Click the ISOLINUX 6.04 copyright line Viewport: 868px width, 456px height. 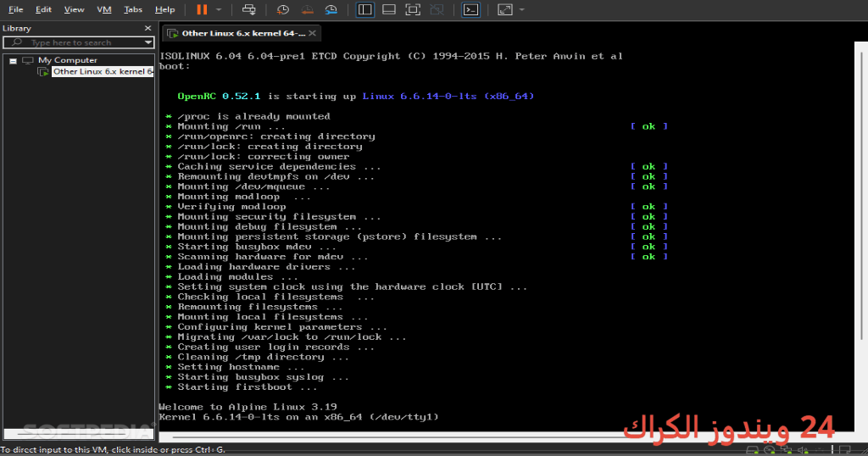[x=391, y=56]
